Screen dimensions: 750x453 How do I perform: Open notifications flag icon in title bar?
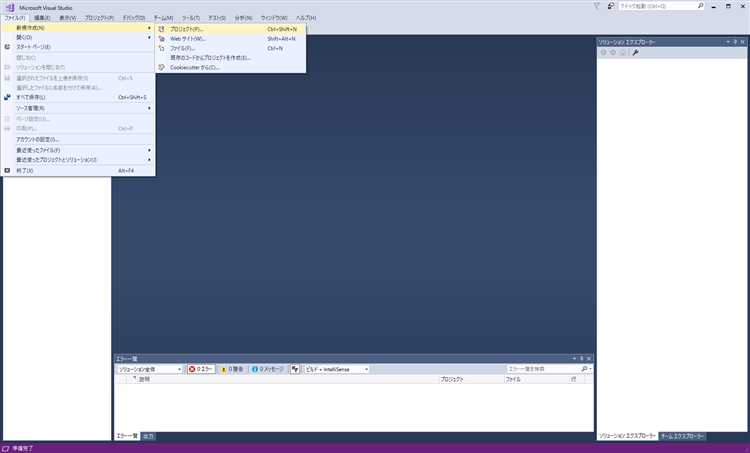pyautogui.click(x=596, y=6)
